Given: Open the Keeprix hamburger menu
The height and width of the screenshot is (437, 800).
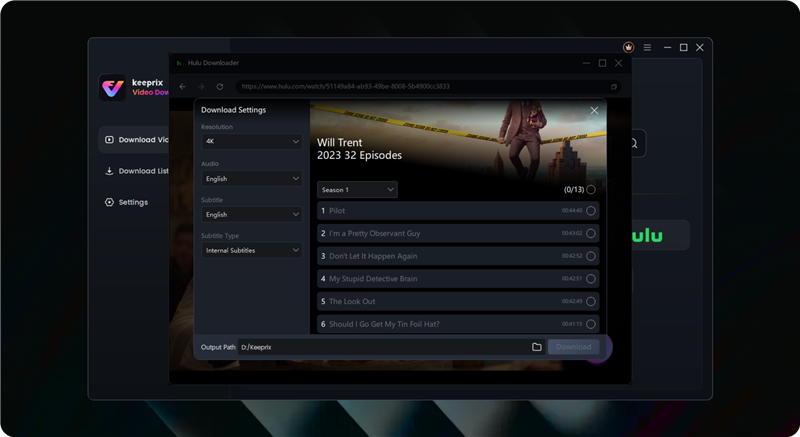Looking at the screenshot, I should pos(647,47).
